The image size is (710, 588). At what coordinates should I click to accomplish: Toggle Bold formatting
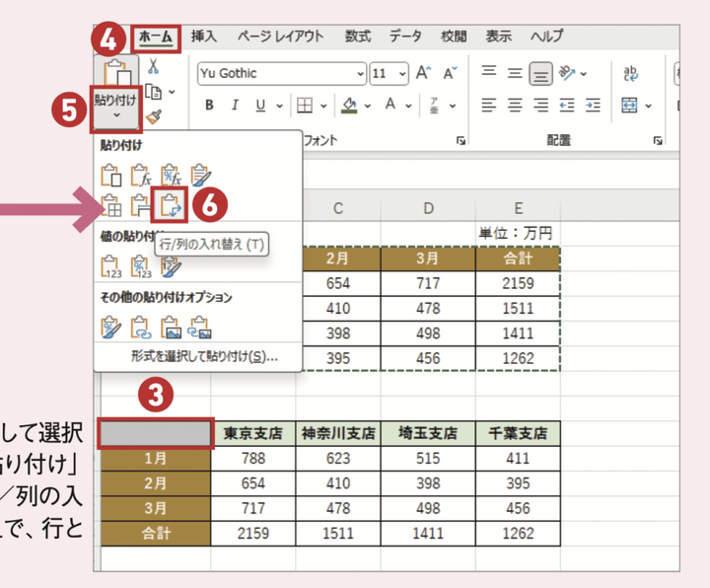click(209, 106)
